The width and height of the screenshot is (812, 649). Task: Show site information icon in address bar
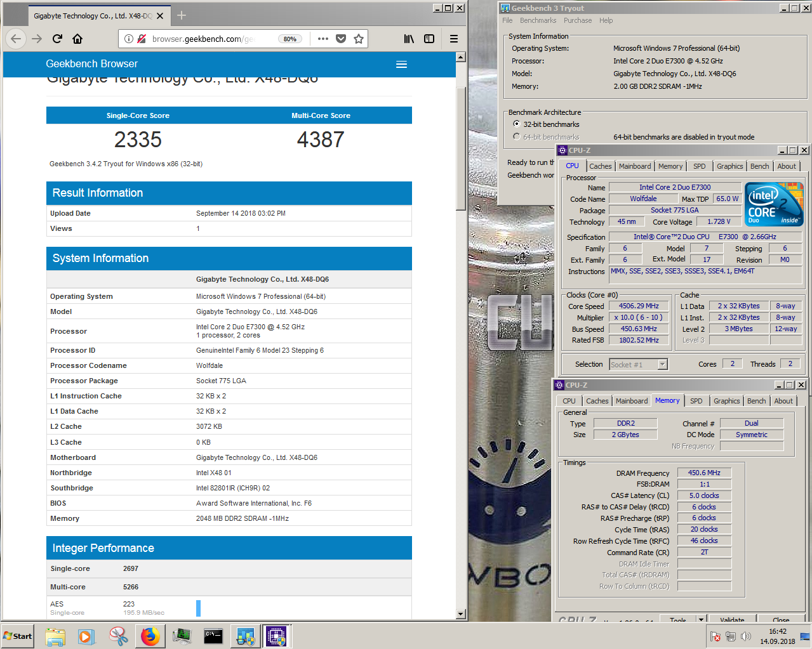coord(129,39)
